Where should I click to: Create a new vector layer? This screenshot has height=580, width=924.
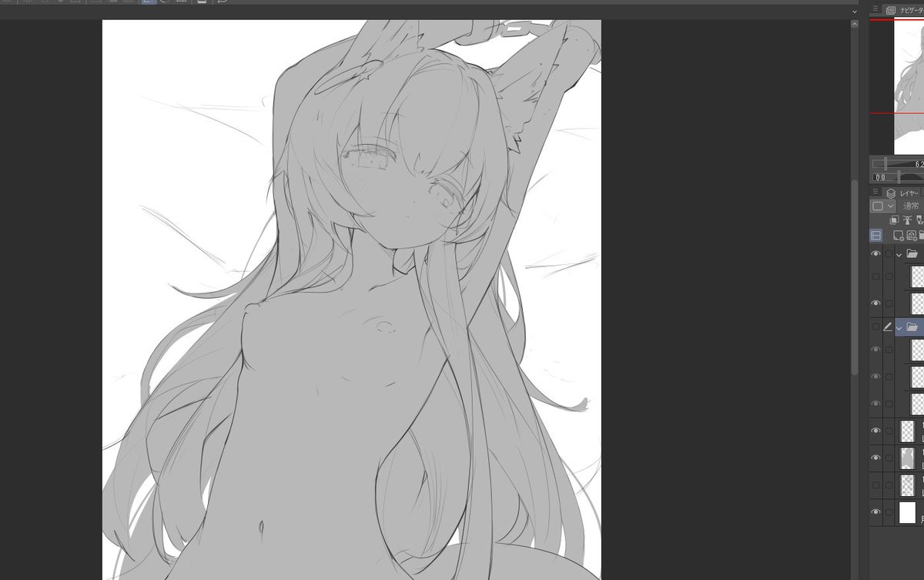tap(911, 236)
